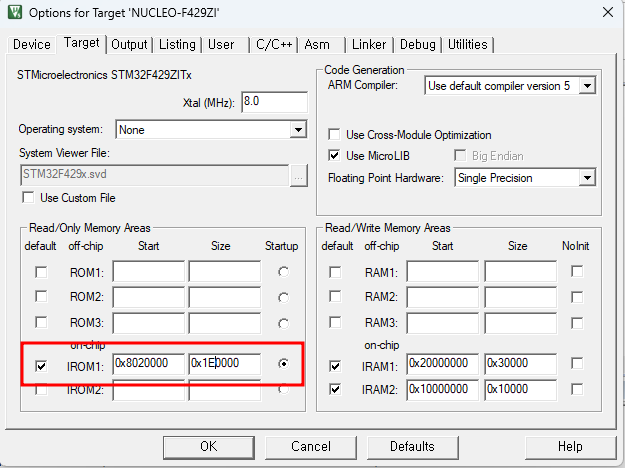Click the RAM3 Start field
The width and height of the screenshot is (625, 468).
click(442, 323)
